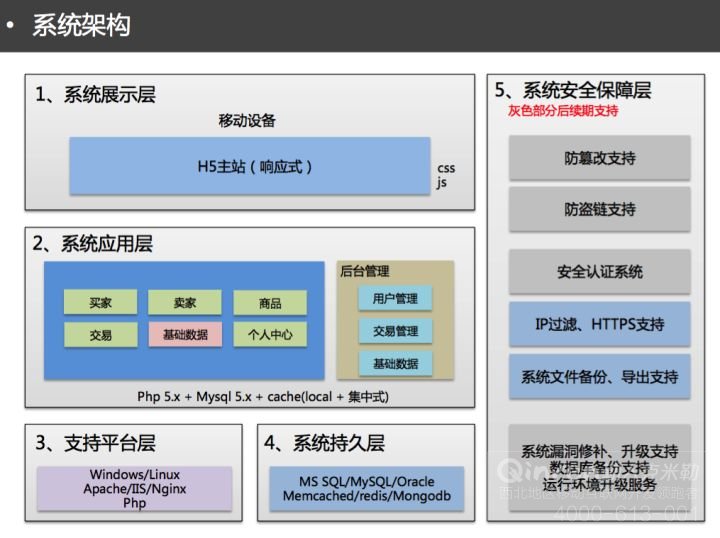The image size is (720, 538).
Task: Click the Apache/IIS/Nginx line
Action: tap(135, 488)
